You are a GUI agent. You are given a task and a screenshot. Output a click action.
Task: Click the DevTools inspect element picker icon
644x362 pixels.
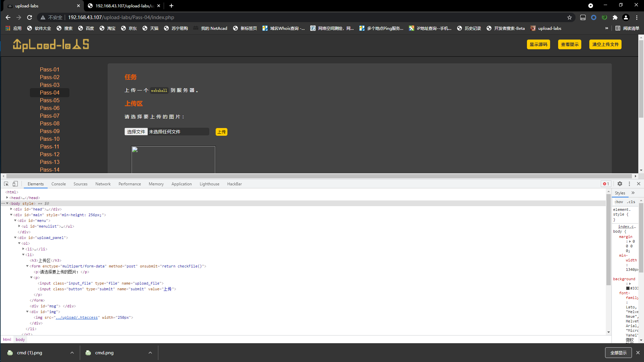click(x=6, y=184)
